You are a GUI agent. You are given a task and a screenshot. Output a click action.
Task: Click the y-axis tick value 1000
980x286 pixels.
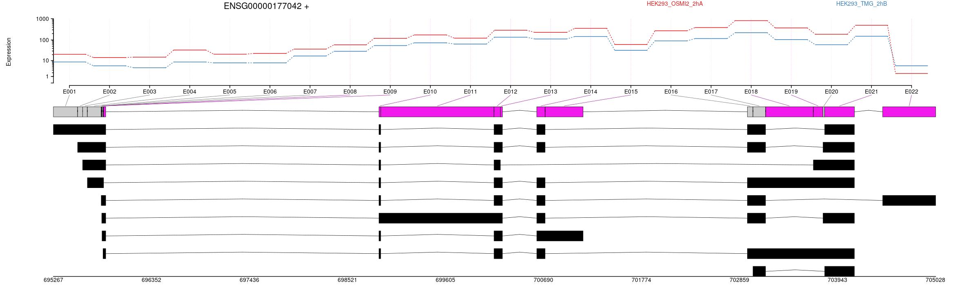(x=42, y=19)
